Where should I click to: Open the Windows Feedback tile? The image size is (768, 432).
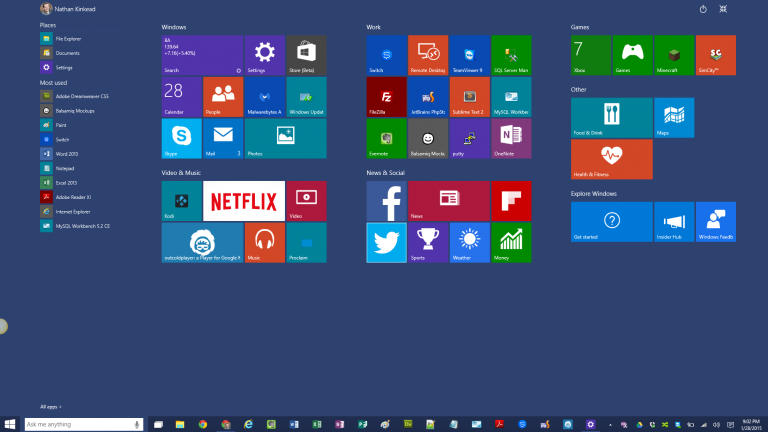pyautogui.click(x=716, y=221)
